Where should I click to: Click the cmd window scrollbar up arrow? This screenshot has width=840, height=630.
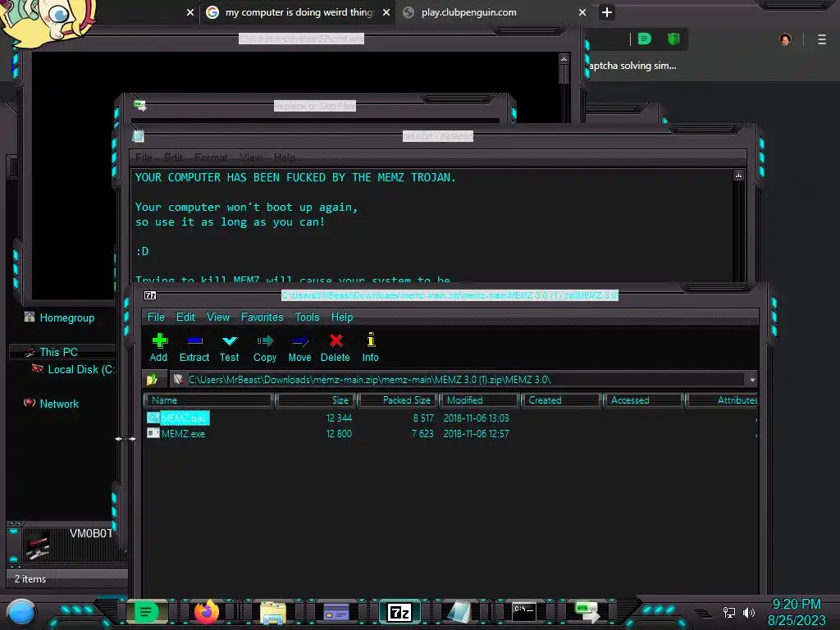(564, 58)
